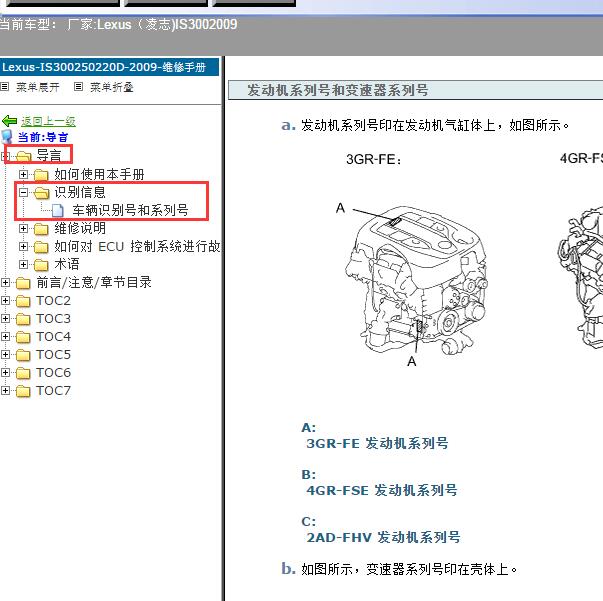Expand the 如何使用本手册 tree node

(24, 174)
